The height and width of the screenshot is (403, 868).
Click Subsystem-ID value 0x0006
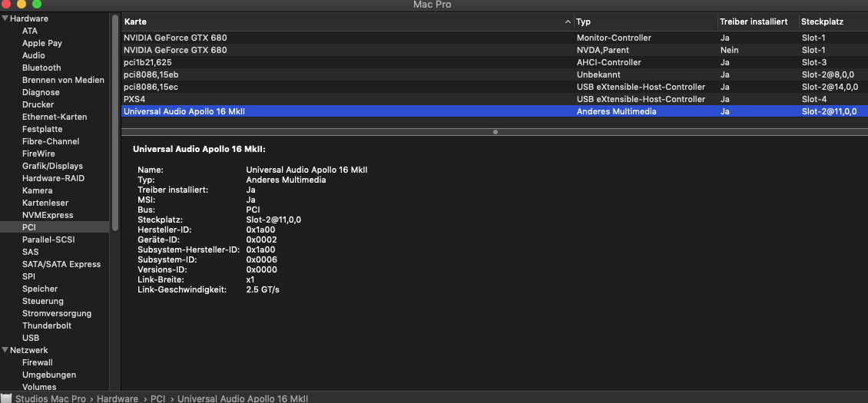pyautogui.click(x=261, y=259)
